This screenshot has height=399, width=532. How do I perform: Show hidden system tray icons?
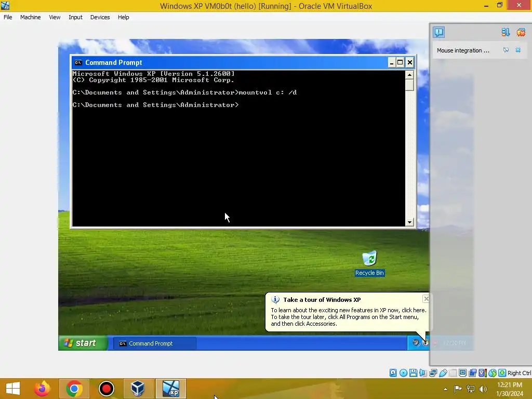[x=445, y=389]
